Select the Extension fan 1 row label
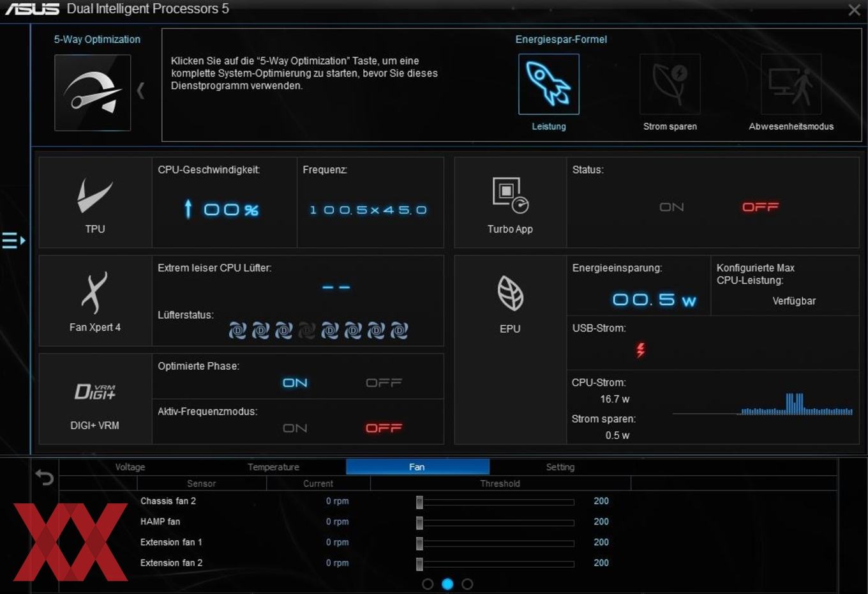 171,542
